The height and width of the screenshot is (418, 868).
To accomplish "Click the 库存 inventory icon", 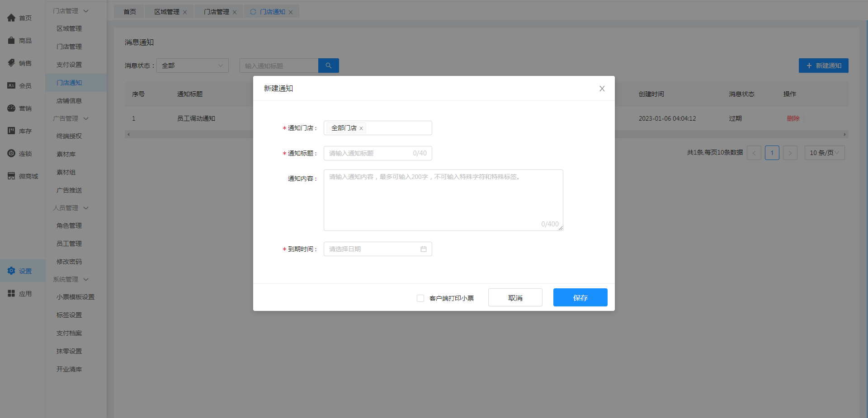I will (11, 131).
